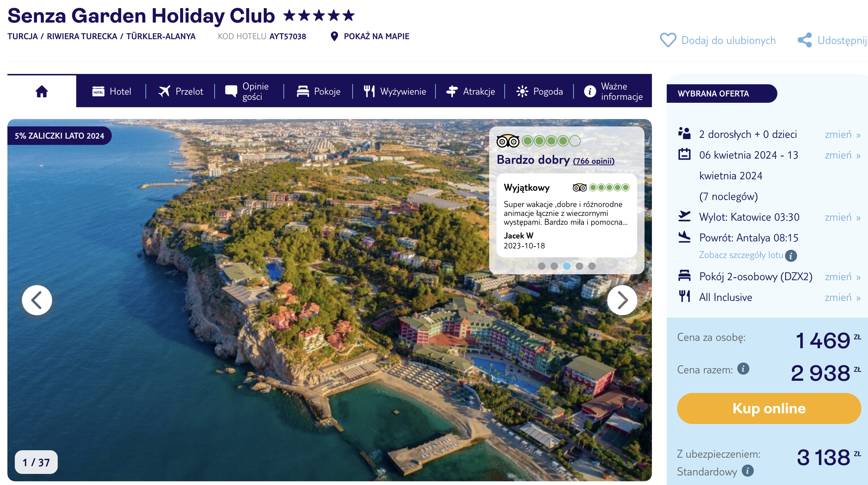
Task: Go to next gallery photo
Action: pyautogui.click(x=622, y=300)
